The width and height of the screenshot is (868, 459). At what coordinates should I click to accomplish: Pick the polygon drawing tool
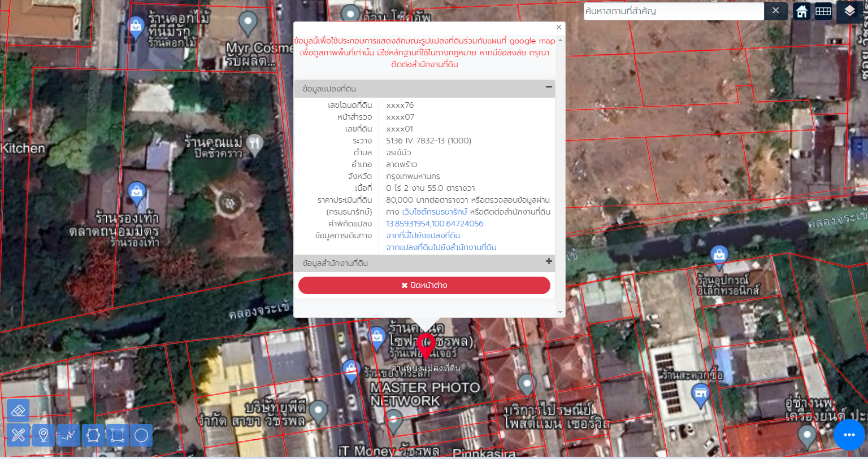(x=93, y=435)
